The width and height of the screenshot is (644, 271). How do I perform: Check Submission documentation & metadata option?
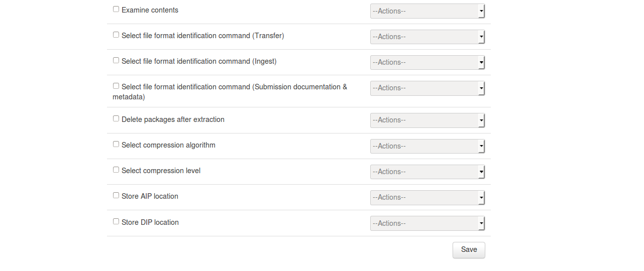tap(116, 86)
